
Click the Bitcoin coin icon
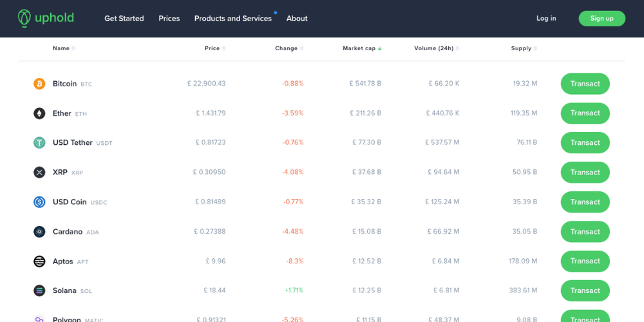click(x=39, y=84)
